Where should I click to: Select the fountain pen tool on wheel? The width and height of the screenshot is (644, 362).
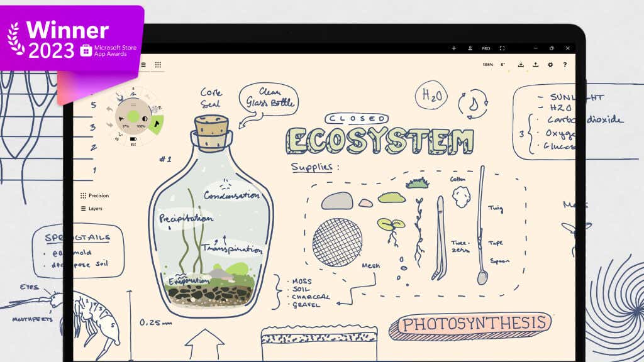tap(119, 97)
